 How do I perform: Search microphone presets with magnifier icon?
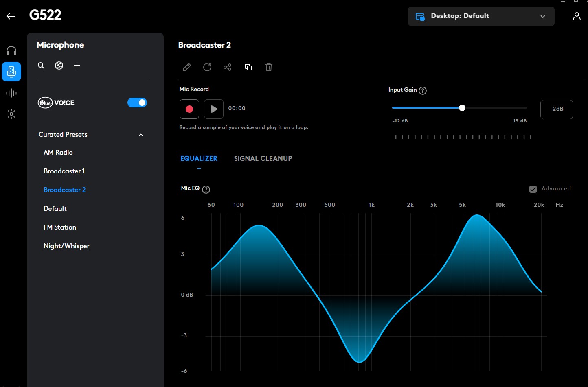tap(41, 66)
